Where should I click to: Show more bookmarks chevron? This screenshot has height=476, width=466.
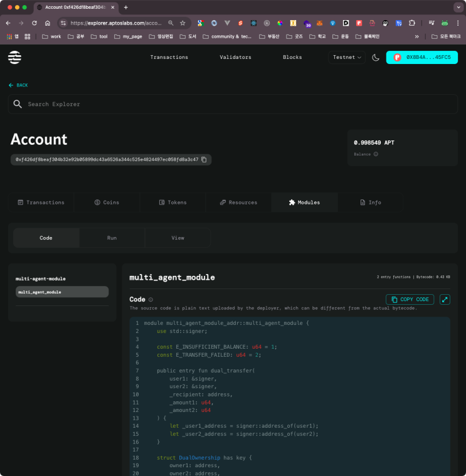[x=417, y=36]
